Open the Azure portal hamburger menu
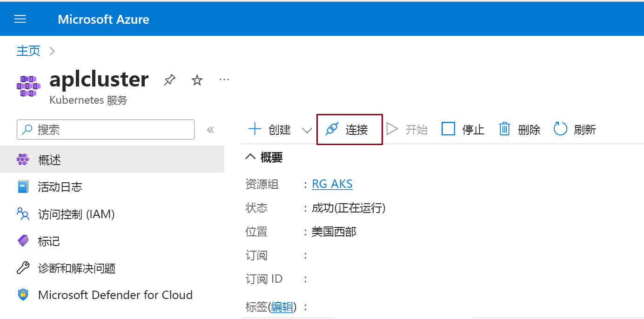 tap(20, 19)
